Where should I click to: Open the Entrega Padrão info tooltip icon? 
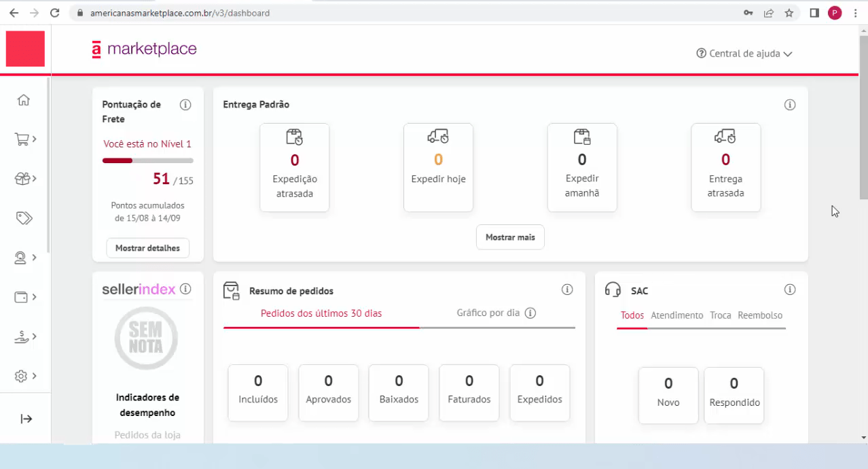[x=789, y=105]
